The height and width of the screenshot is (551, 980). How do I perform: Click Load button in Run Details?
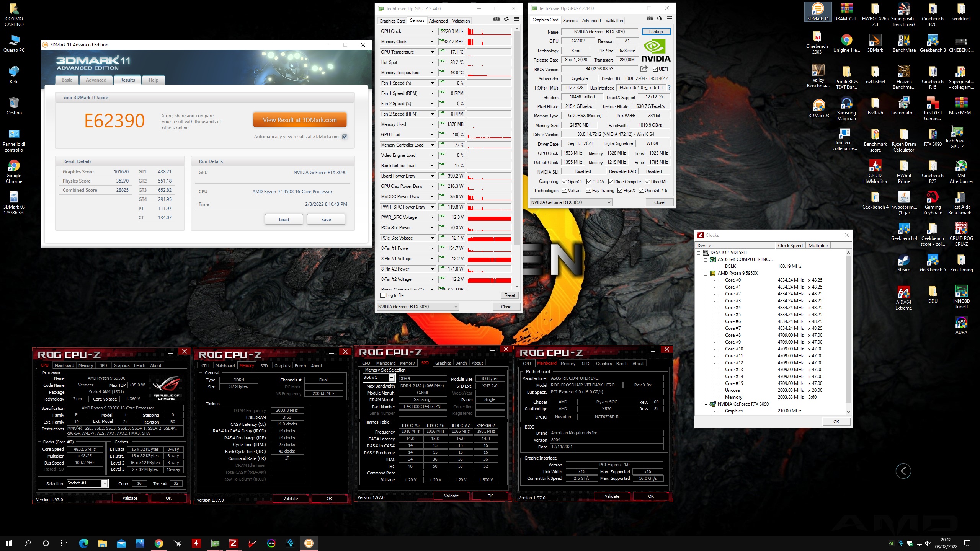coord(284,219)
